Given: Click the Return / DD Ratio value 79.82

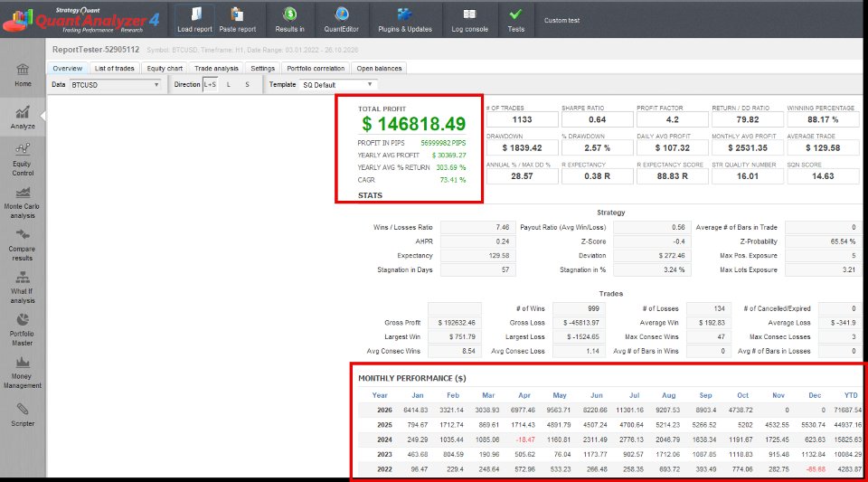Looking at the screenshot, I should click(x=748, y=119).
